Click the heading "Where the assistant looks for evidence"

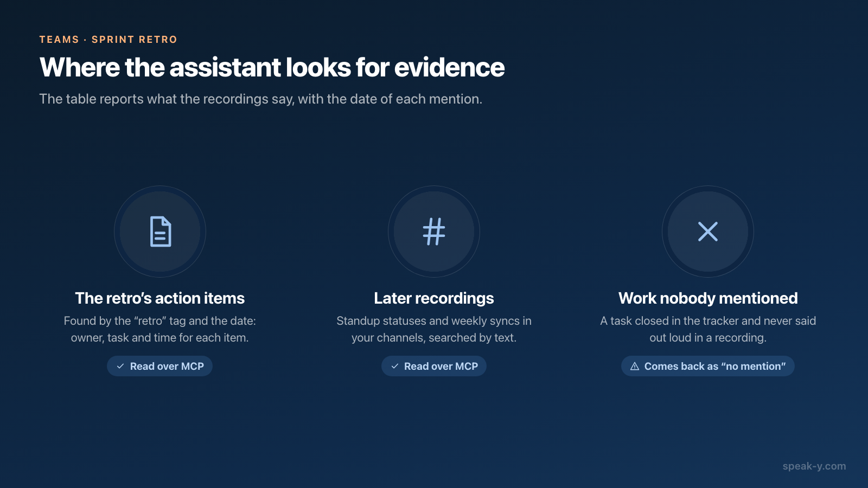point(272,67)
